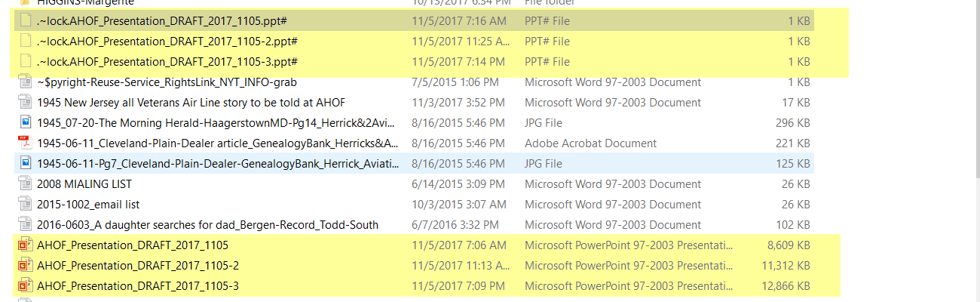Click Word icon beside 2015-1002_email list
Viewport: 980px width, 302px height.
(x=25, y=204)
